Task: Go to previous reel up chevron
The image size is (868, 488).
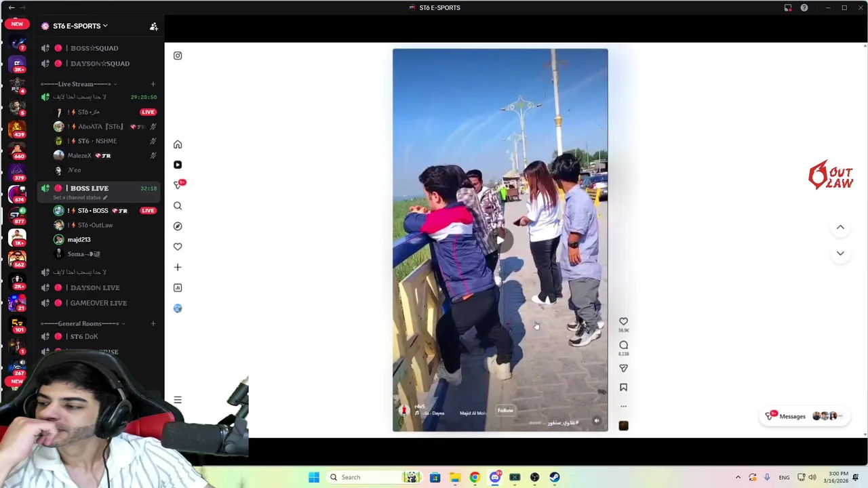Action: point(840,228)
